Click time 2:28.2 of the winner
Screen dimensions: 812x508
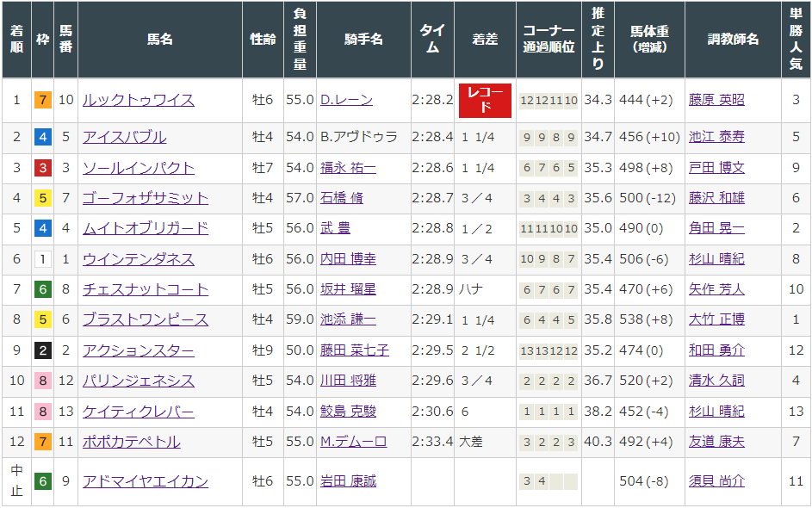pos(432,100)
